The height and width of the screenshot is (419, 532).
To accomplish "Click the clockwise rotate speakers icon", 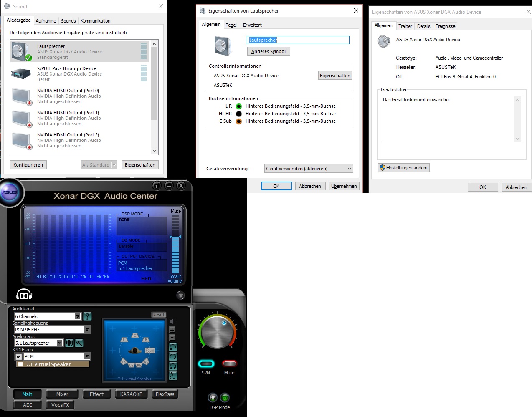I will (173, 357).
